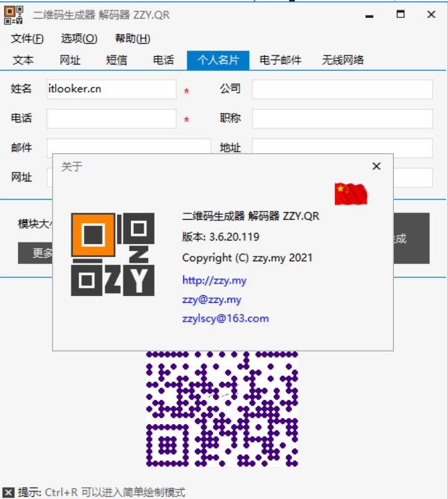
Task: Click the China flag icon in About dialog
Action: pos(351,194)
